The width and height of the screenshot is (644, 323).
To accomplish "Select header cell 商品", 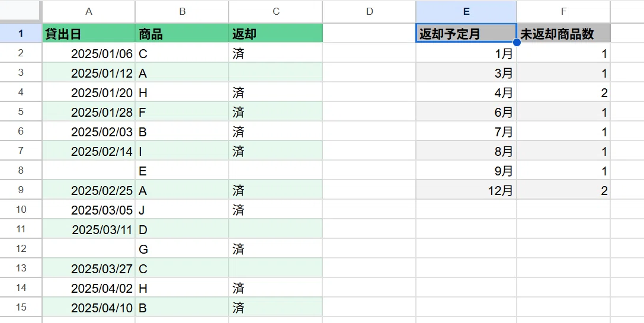I will click(x=182, y=33).
